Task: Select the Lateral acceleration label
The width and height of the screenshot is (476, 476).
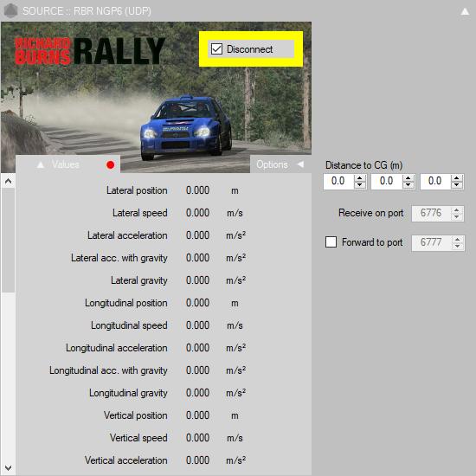Action: (127, 235)
